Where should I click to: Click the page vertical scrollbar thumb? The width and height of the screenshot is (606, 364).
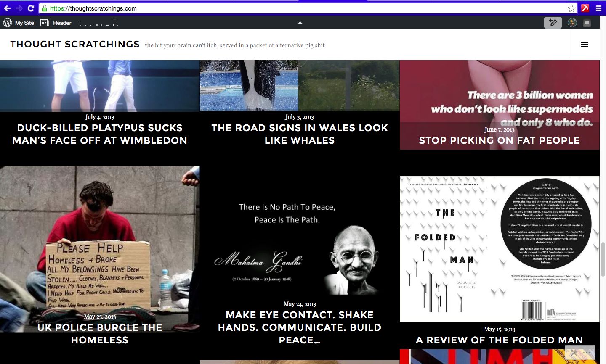point(603,259)
